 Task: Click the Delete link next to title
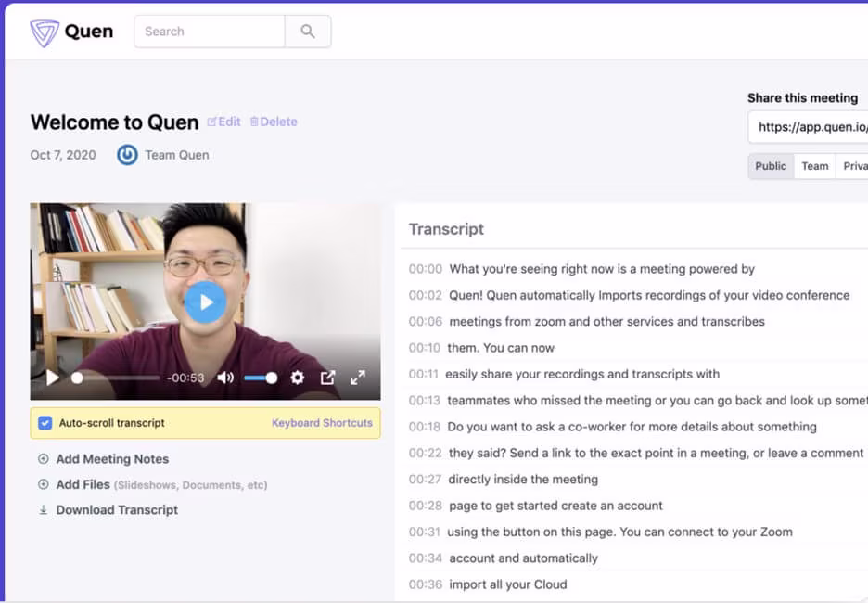[x=274, y=122]
